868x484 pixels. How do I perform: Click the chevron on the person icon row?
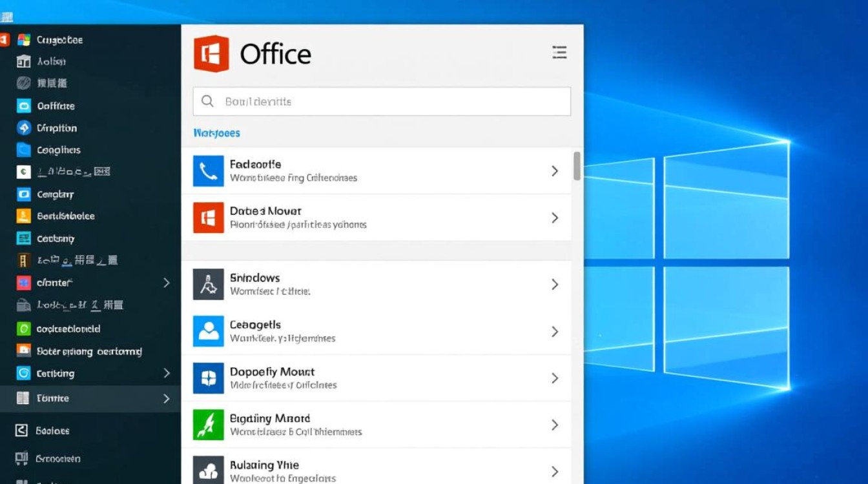tap(555, 332)
